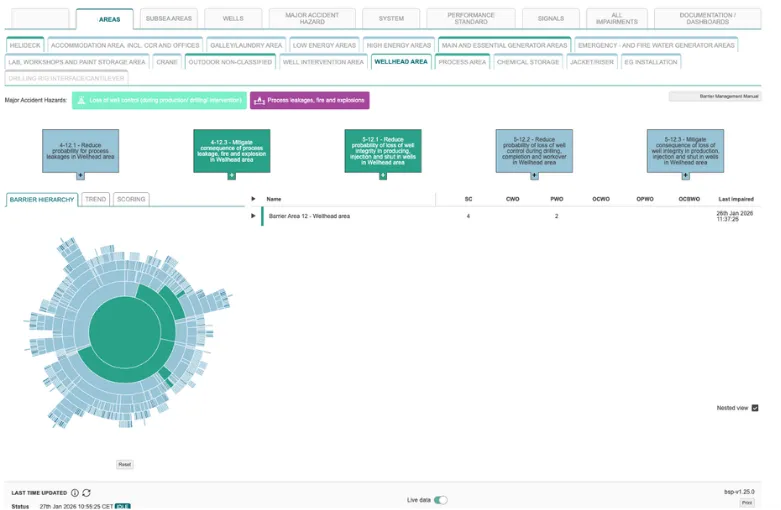This screenshot has height=510, width=781.
Task: Uncheck the Nested view checkbox
Action: coord(755,408)
